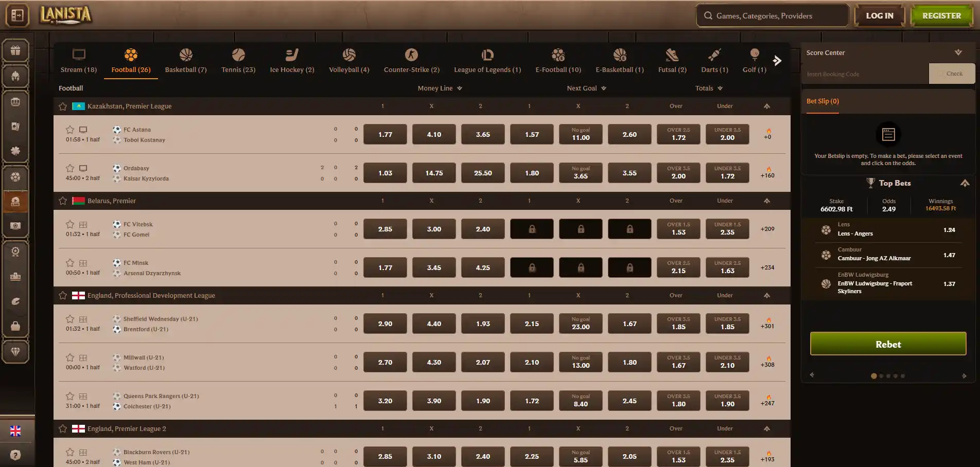This screenshot has height=467, width=980.
Task: Open the Bet Slip (0) tab
Action: point(822,101)
